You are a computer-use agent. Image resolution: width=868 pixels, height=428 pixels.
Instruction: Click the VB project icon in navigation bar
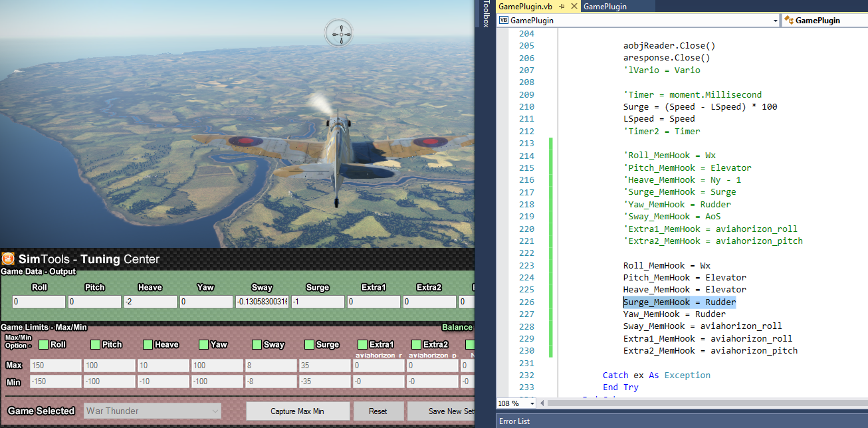pyautogui.click(x=503, y=21)
